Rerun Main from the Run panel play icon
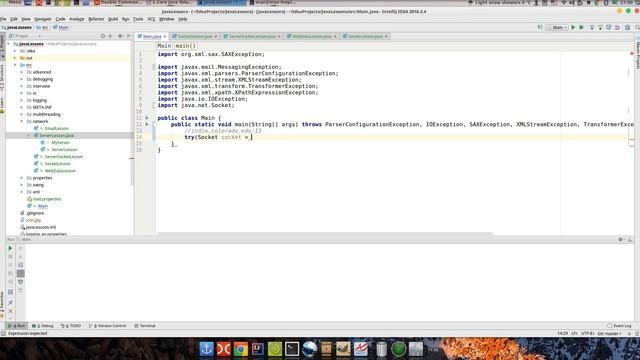The width and height of the screenshot is (640, 360). 10,248
